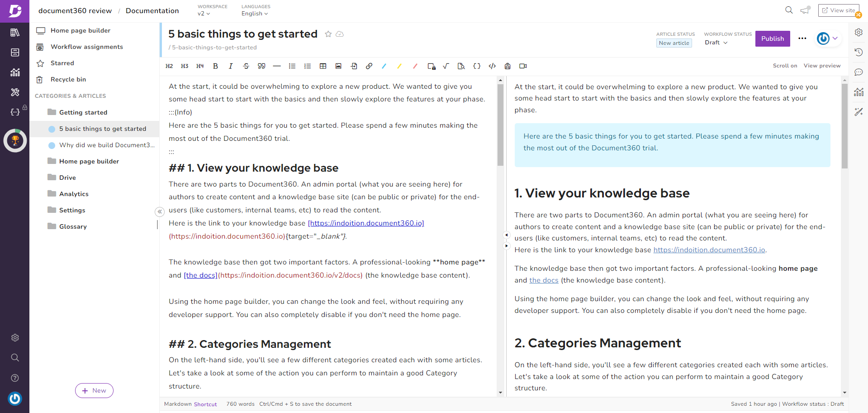The width and height of the screenshot is (868, 413).
Task: Apply H2 heading format
Action: point(169,66)
